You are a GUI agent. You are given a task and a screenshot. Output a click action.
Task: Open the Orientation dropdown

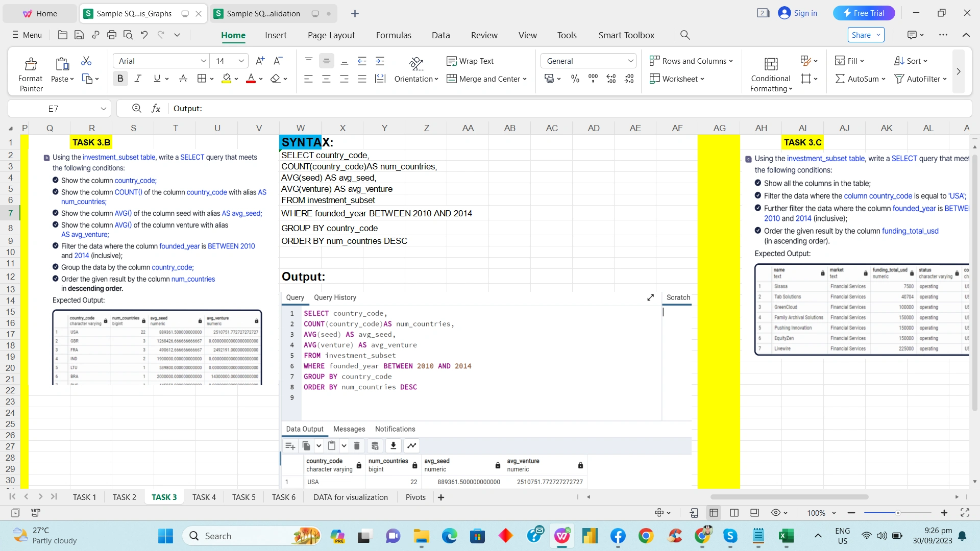pos(416,79)
